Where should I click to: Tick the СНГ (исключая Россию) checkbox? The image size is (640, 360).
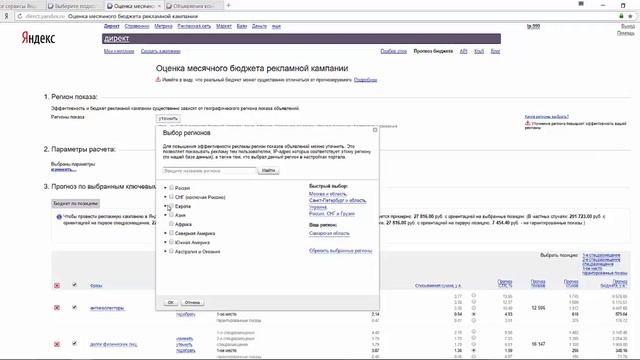click(x=171, y=197)
